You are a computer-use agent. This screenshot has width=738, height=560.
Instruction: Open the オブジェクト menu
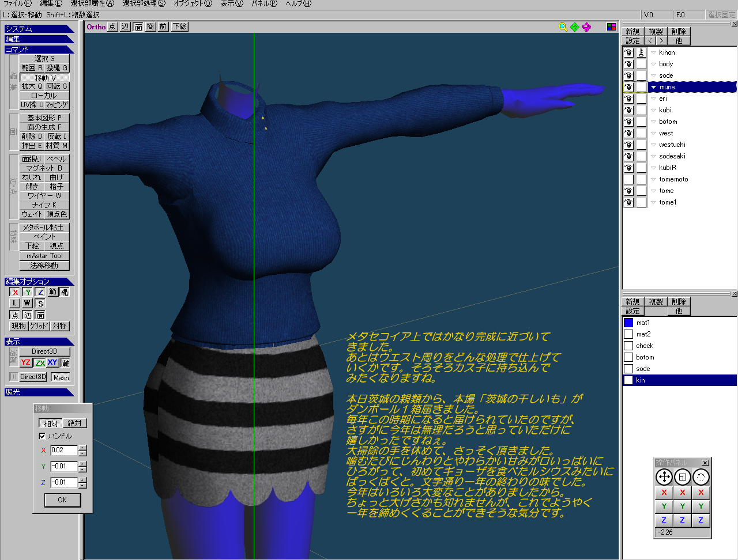click(192, 3)
